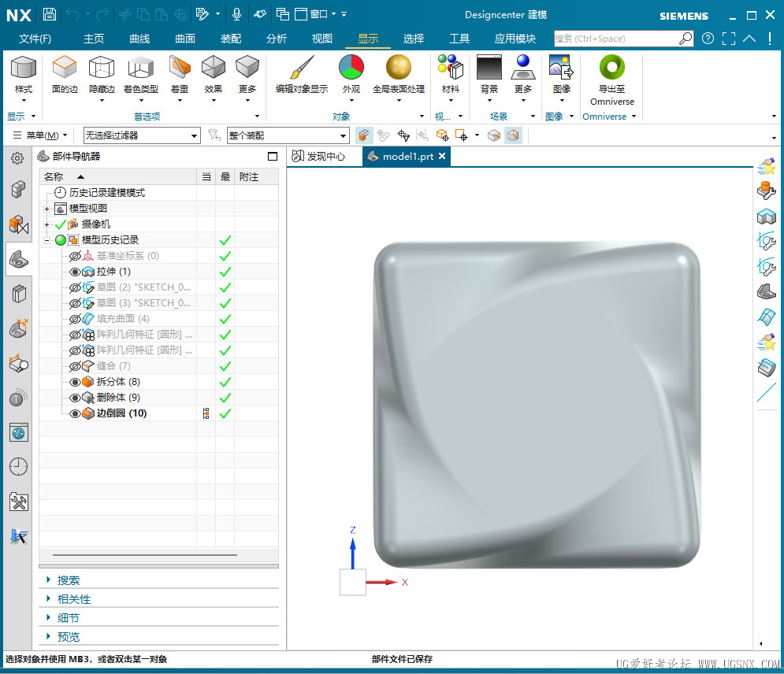Hide the 拉伸 (1) feature via eye icon
Image resolution: width=784 pixels, height=674 pixels.
coord(76,272)
